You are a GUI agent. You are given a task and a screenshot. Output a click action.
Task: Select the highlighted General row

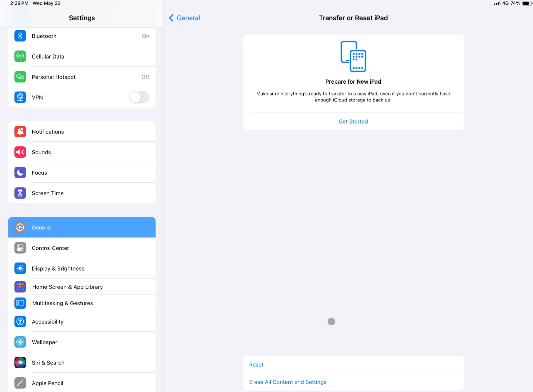(x=82, y=227)
